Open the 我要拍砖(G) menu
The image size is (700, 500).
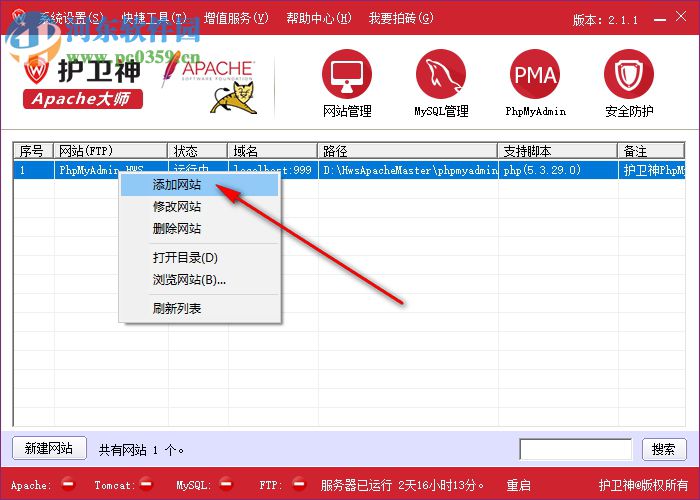401,18
